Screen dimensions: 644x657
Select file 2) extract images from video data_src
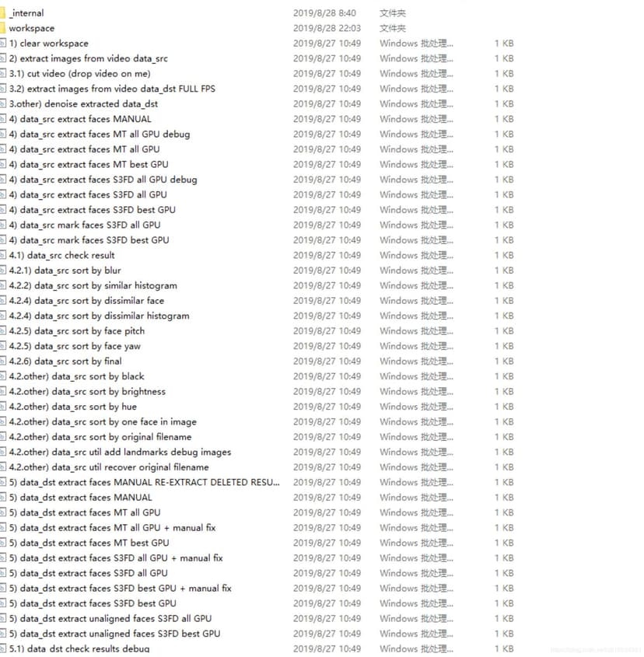89,58
